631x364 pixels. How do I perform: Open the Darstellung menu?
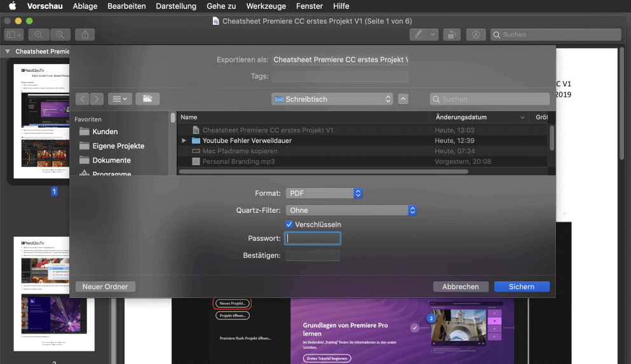pos(177,6)
